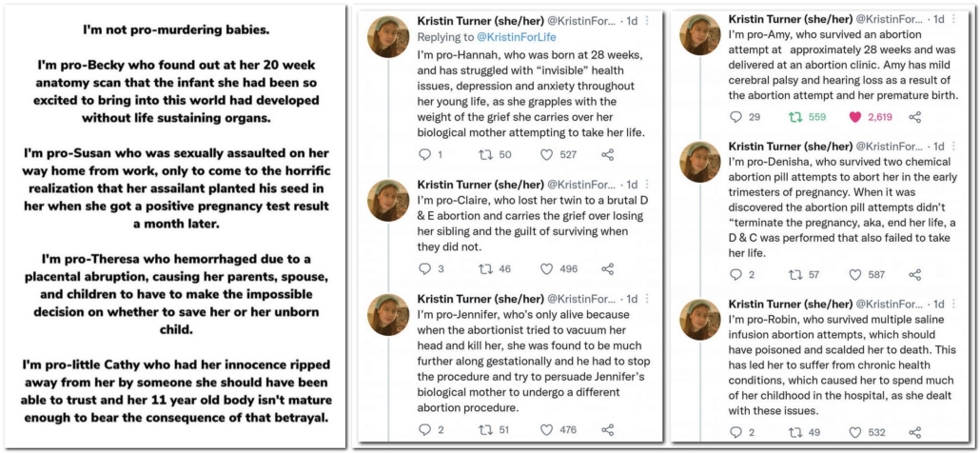
Task: Open more options on pro-Robin tweet
Action: point(962,304)
